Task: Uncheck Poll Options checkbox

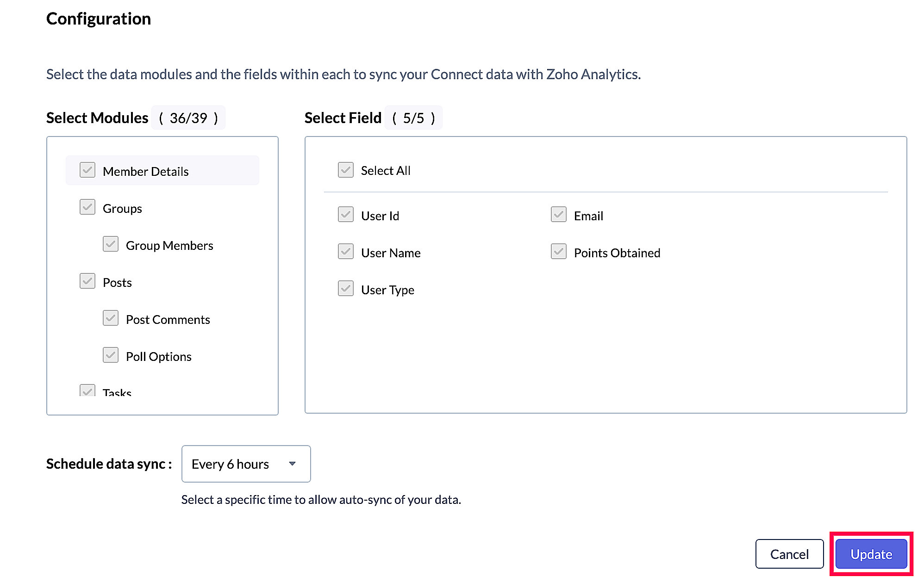Action: pyautogui.click(x=111, y=355)
